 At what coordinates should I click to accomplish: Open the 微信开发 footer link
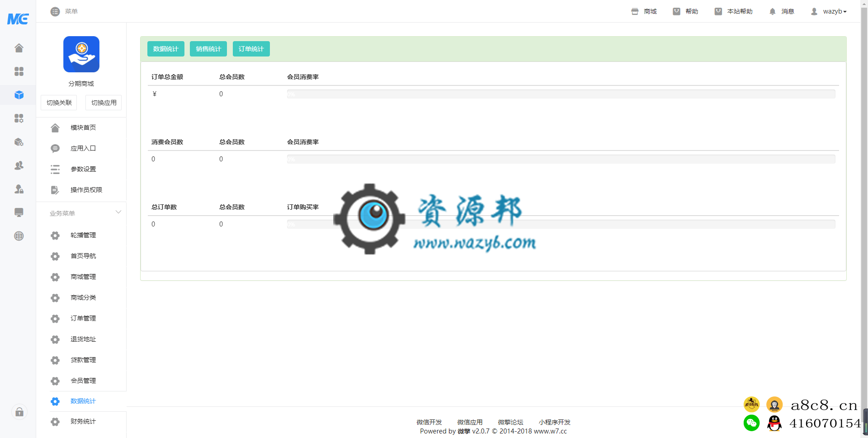pos(429,422)
